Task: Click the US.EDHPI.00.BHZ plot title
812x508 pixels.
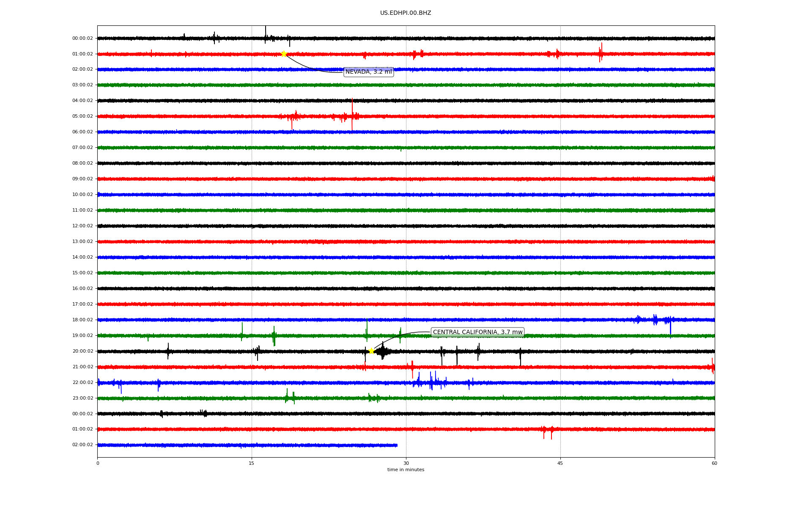Action: click(406, 13)
